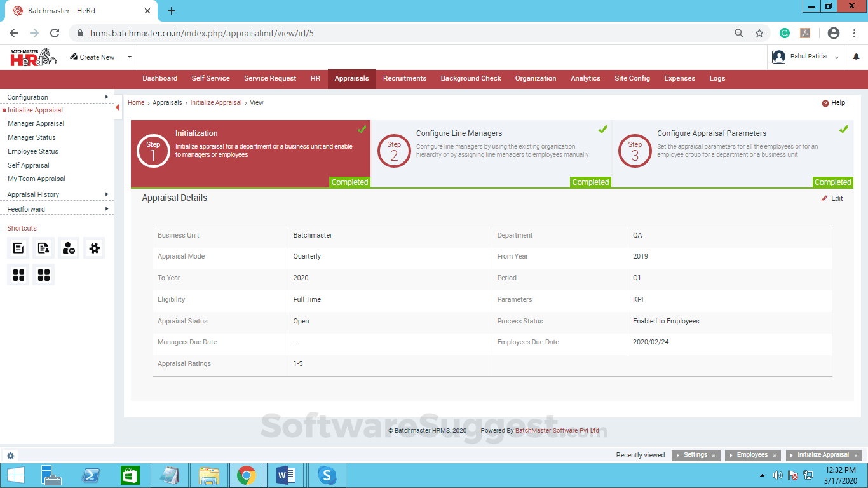Remove Employees from recently viewed list
Image resolution: width=868 pixels, height=488 pixels.
775,456
